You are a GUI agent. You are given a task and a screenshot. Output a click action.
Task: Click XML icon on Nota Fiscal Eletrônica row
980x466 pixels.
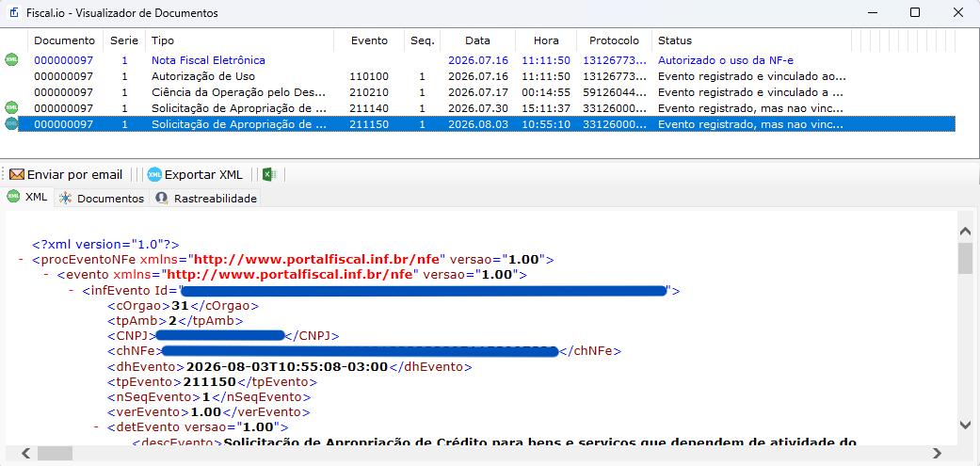click(11, 60)
